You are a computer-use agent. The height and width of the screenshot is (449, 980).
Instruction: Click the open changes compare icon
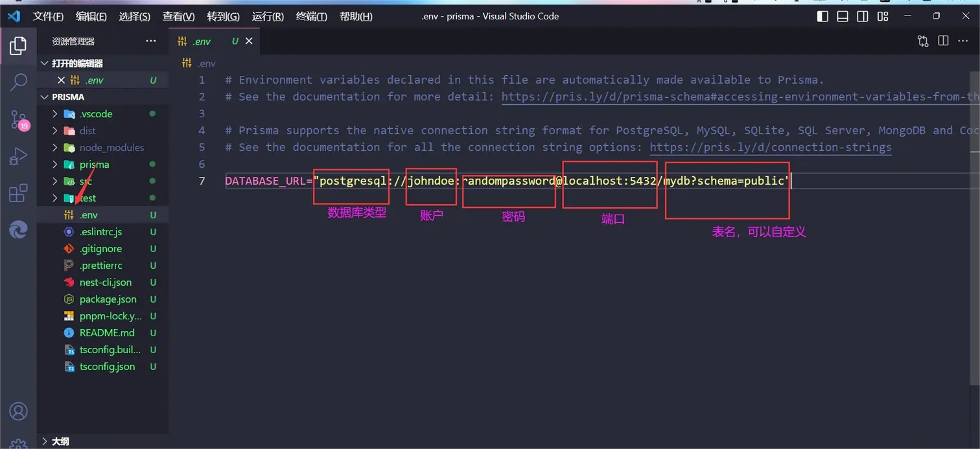click(x=923, y=41)
